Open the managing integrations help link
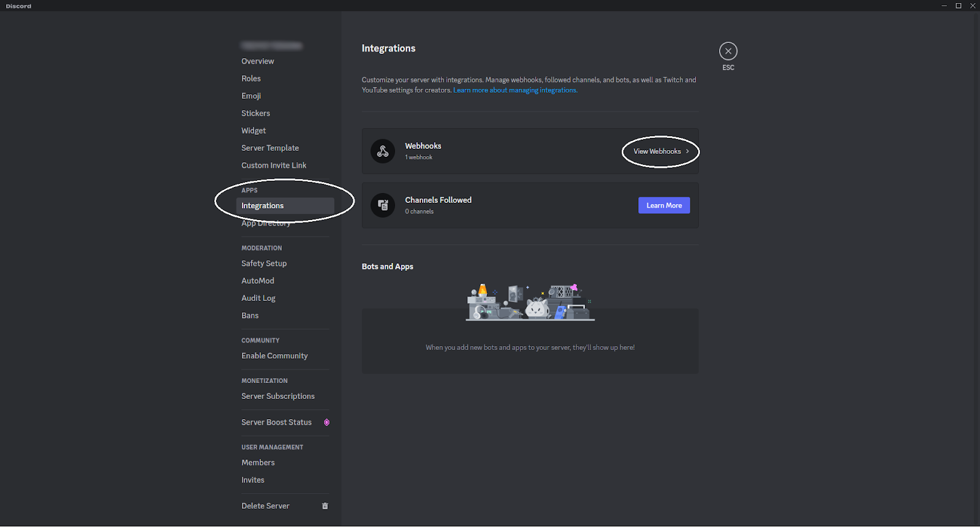 (514, 91)
